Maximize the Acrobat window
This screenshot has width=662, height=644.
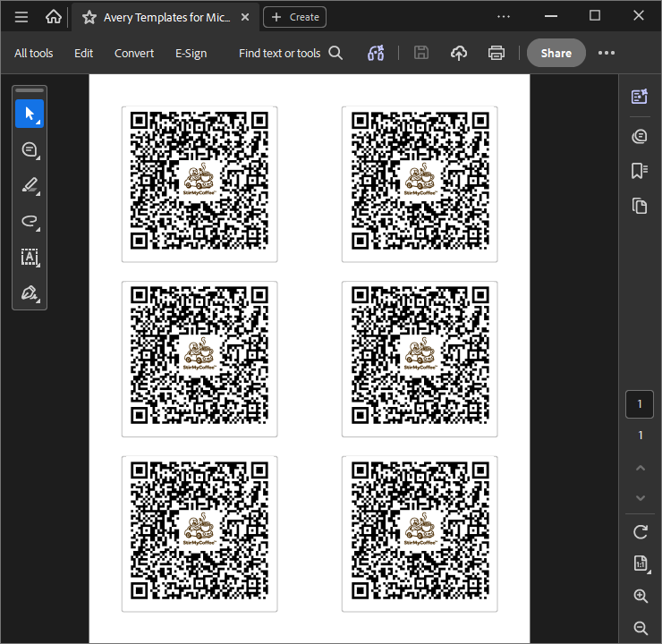594,15
